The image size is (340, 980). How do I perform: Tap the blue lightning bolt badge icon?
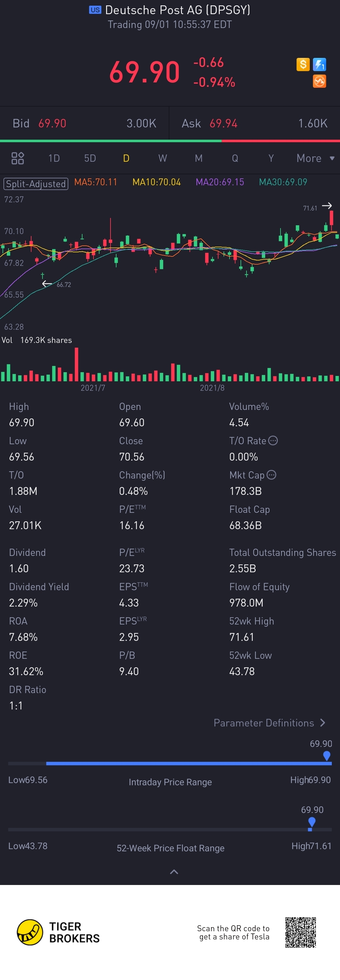pyautogui.click(x=320, y=64)
